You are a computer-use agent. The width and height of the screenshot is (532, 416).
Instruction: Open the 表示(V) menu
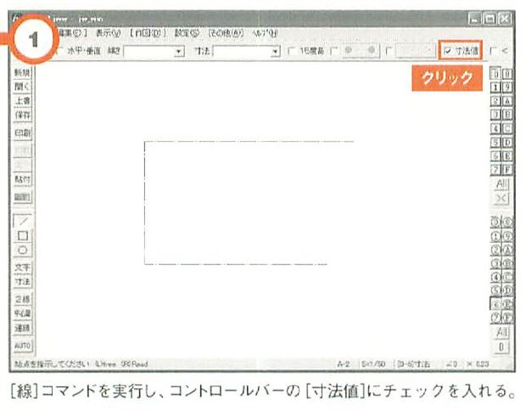pyautogui.click(x=108, y=32)
